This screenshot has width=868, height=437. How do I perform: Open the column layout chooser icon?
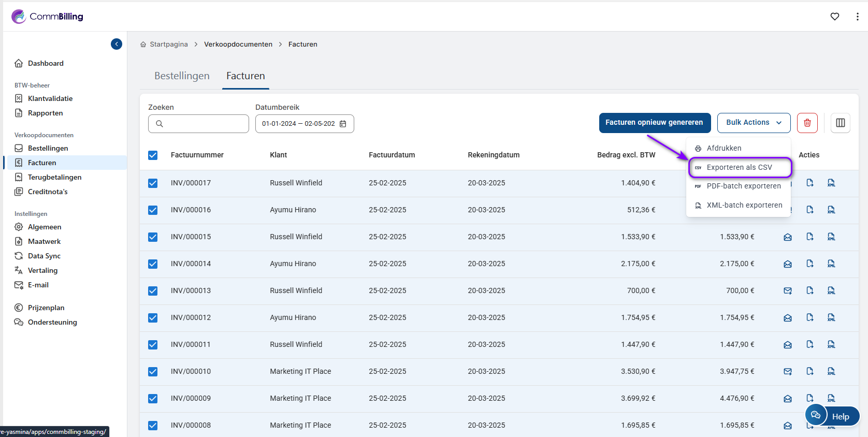pyautogui.click(x=840, y=123)
